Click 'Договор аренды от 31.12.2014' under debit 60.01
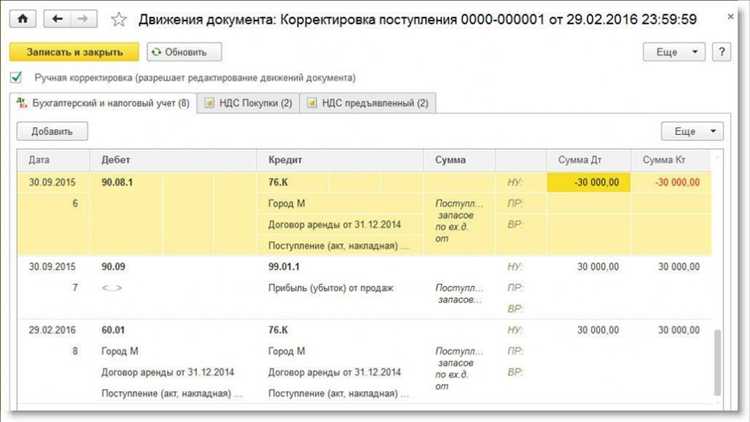 [167, 372]
